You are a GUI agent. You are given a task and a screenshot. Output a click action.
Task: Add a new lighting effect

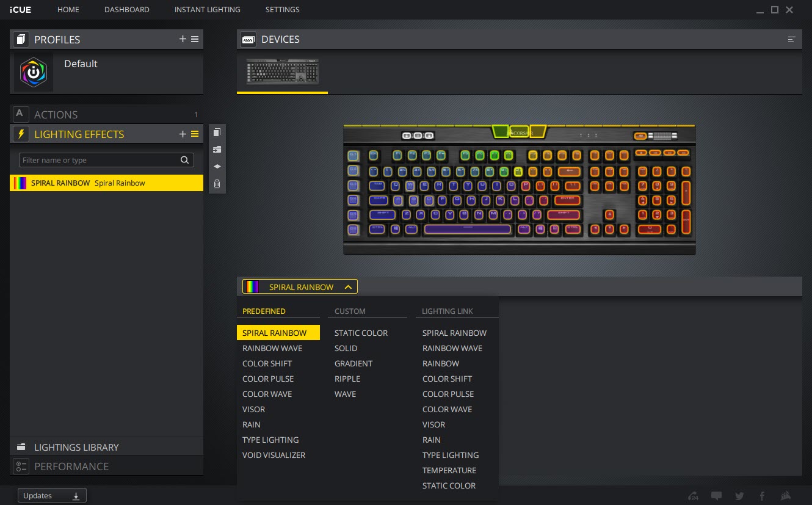183,134
